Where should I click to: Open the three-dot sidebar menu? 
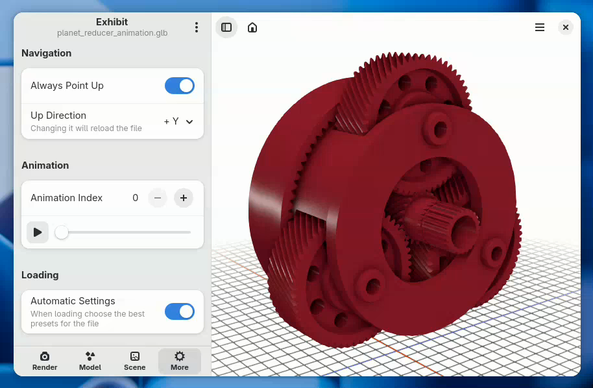tap(196, 27)
